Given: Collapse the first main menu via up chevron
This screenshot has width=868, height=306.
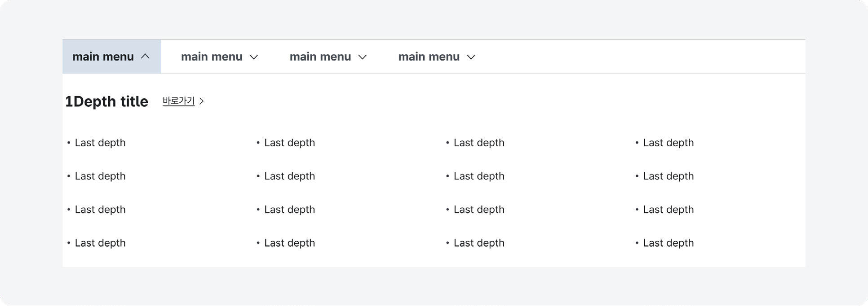Looking at the screenshot, I should click(145, 57).
